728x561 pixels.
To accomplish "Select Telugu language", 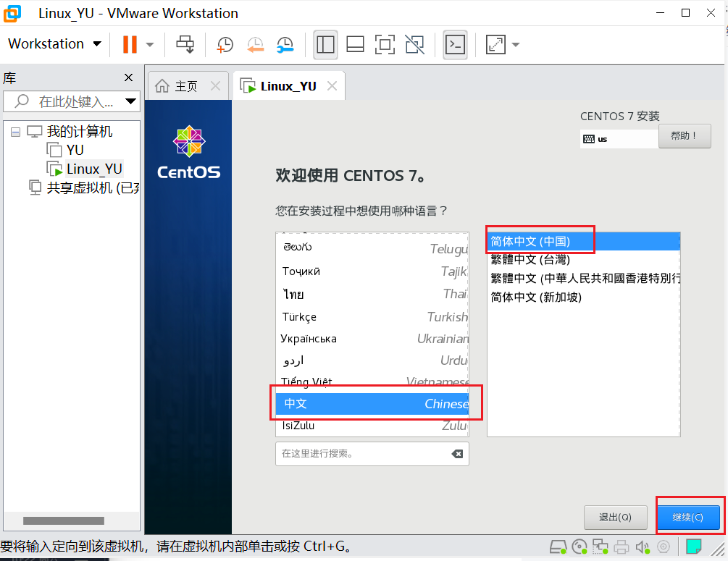I will point(372,248).
